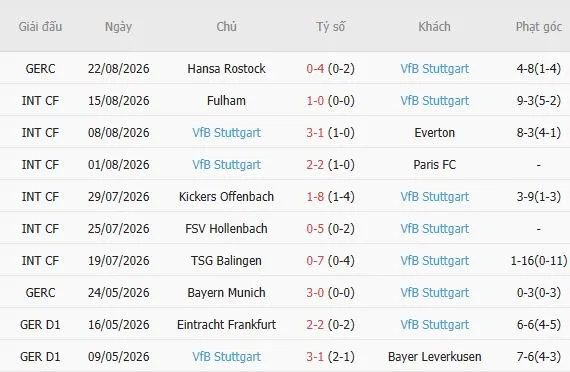Open the 1-0 score of Fulham match
The width and height of the screenshot is (570, 372).
tap(315, 101)
